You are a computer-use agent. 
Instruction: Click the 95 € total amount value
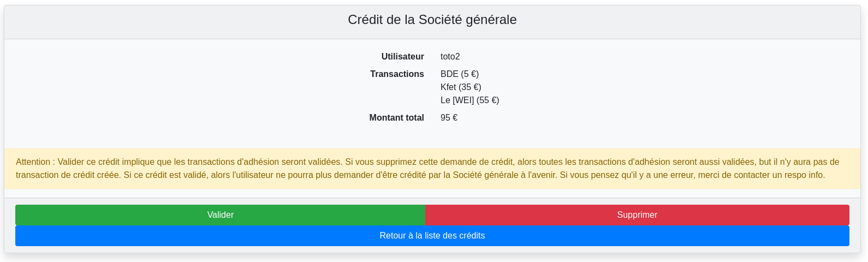point(449,118)
